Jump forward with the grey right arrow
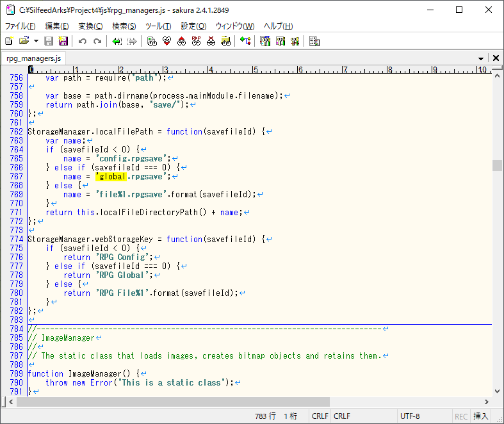This screenshot has width=504, height=424. (x=132, y=41)
